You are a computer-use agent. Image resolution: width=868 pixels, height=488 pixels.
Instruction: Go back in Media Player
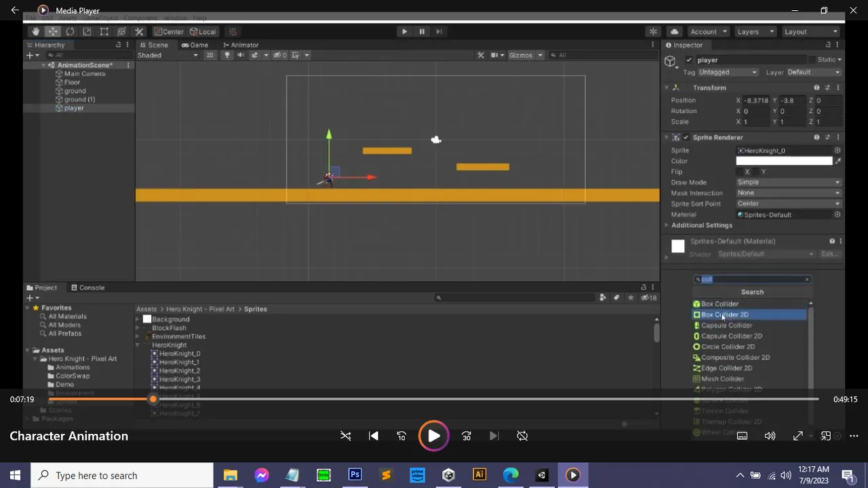(x=15, y=10)
